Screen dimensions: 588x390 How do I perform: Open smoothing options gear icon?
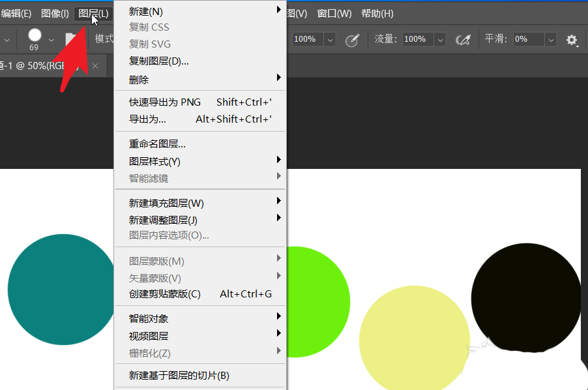572,40
